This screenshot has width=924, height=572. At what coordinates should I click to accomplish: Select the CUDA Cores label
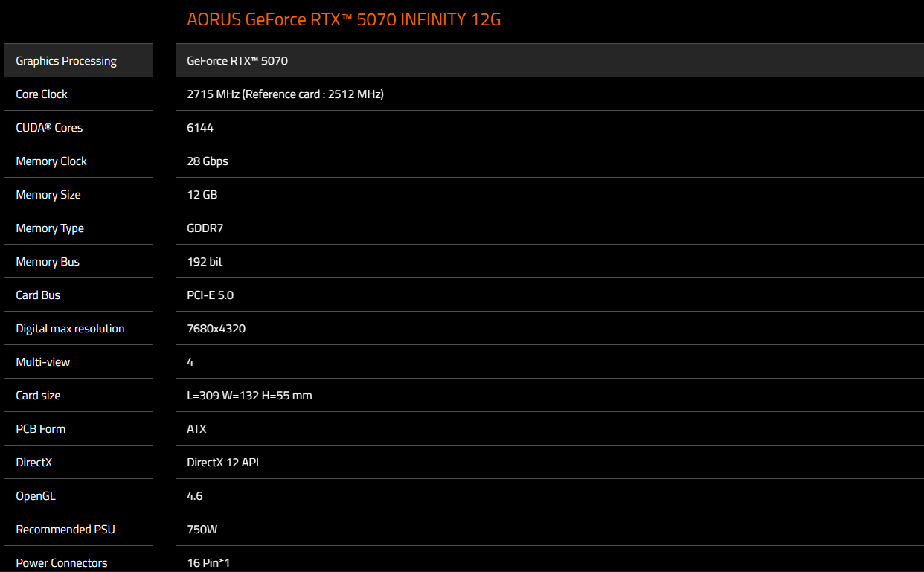click(49, 128)
